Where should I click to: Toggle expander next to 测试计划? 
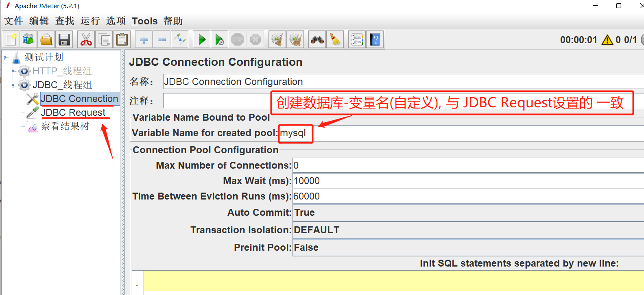point(5,58)
